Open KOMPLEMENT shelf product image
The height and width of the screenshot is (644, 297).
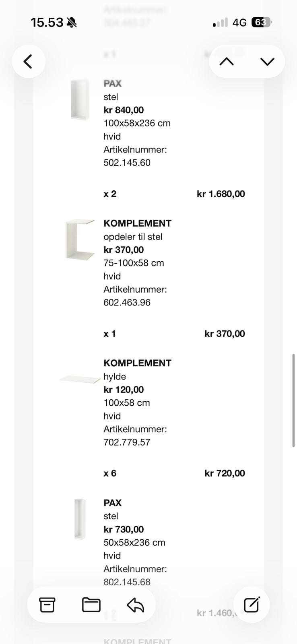[x=80, y=379]
